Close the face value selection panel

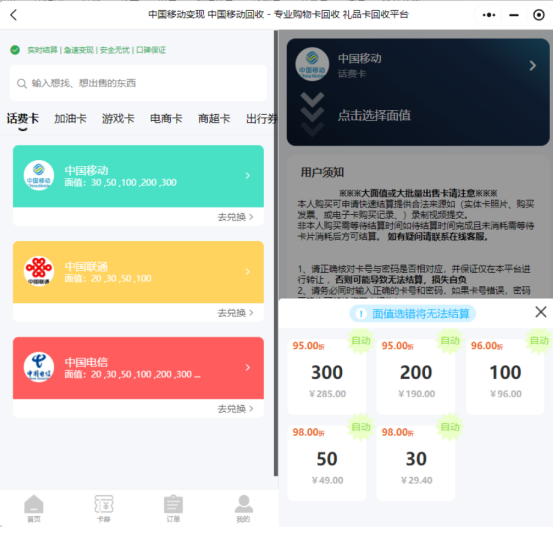541,312
